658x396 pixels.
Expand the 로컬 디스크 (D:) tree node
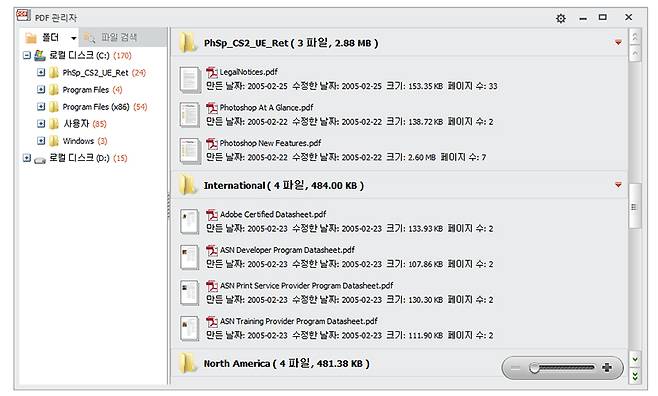27,158
